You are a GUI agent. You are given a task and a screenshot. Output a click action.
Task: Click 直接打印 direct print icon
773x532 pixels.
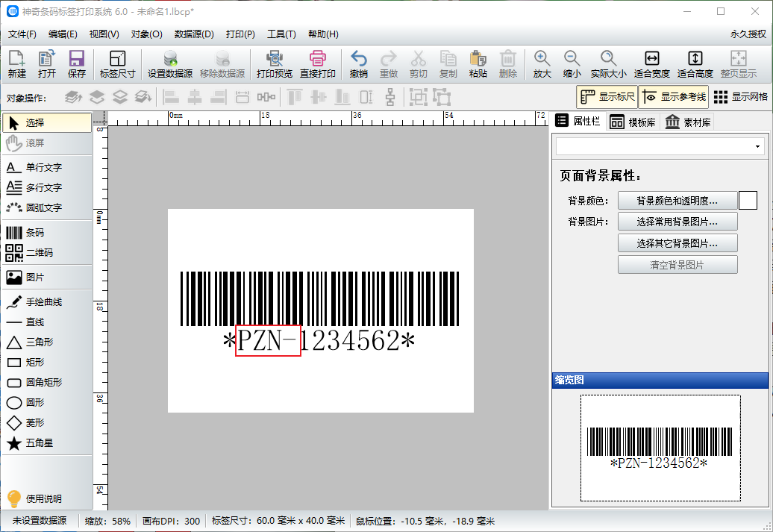(x=318, y=64)
